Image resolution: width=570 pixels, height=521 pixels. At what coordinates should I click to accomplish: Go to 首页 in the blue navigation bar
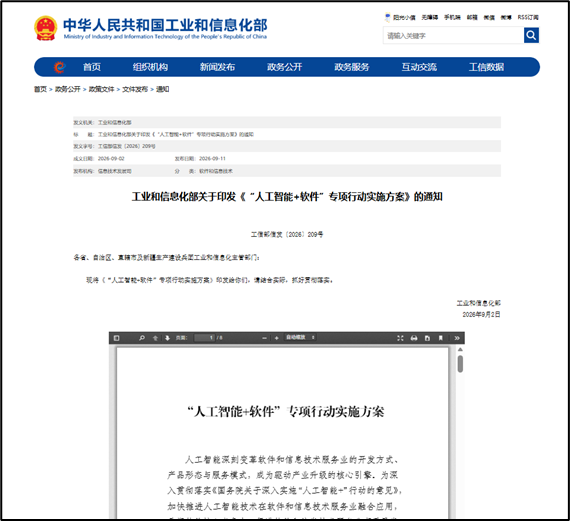pyautogui.click(x=92, y=67)
